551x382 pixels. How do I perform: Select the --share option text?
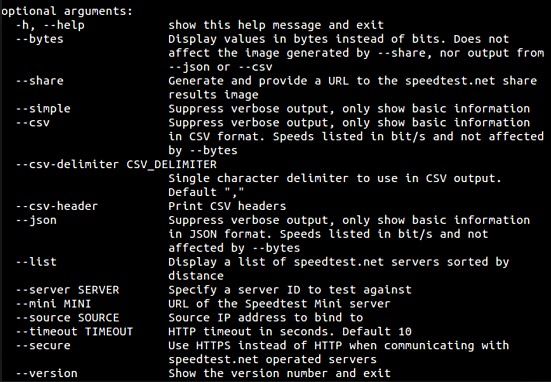(x=40, y=81)
